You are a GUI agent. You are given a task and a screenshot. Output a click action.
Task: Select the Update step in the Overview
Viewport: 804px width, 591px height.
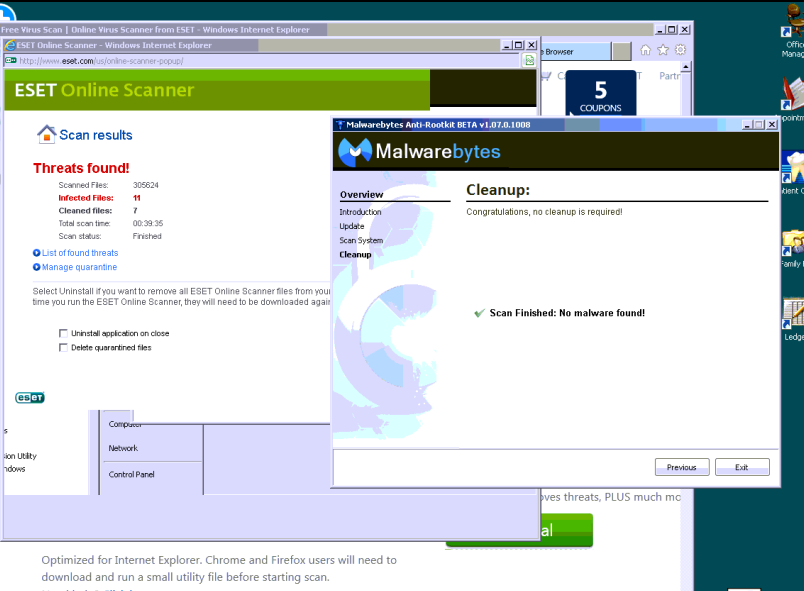352,226
